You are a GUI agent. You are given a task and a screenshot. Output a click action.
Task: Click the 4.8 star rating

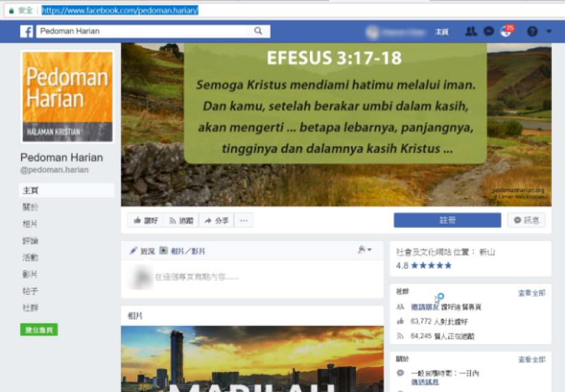click(423, 265)
